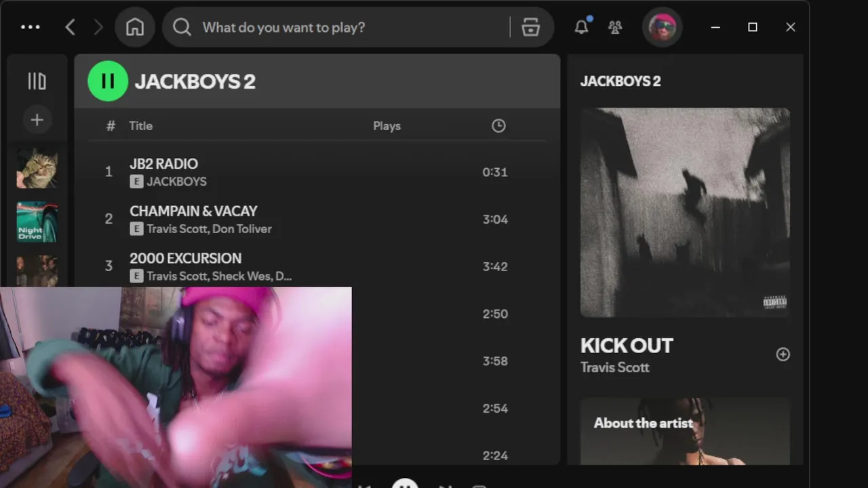Minimize the Spotify window

[x=715, y=27]
